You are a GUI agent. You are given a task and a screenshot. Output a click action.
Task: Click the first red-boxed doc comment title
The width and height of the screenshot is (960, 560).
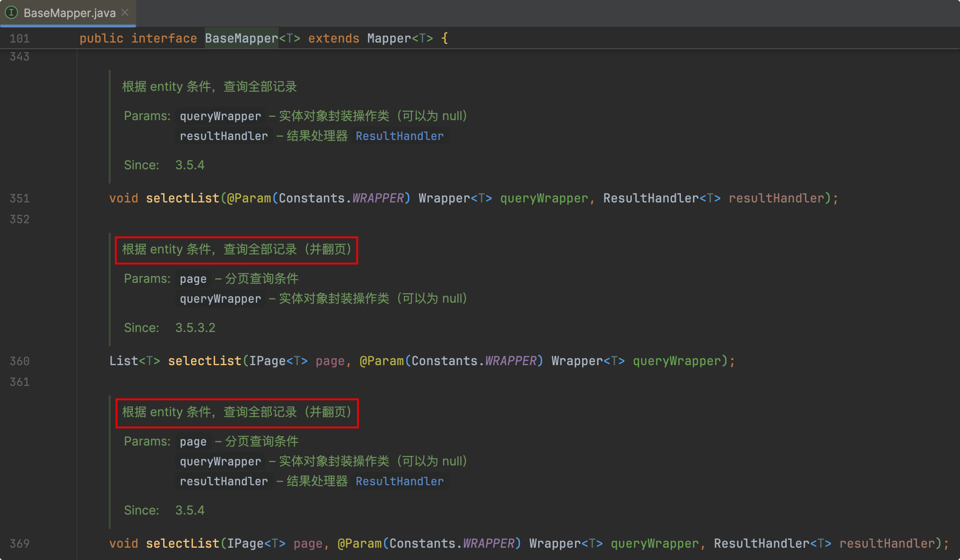[x=236, y=250]
